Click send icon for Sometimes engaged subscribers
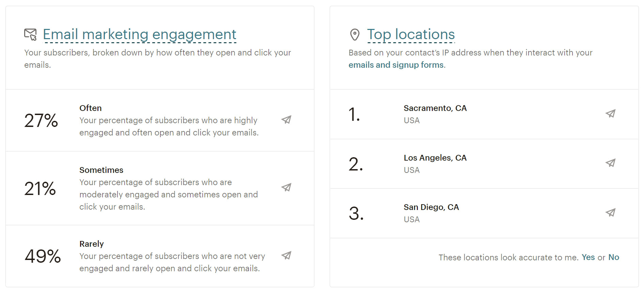The image size is (644, 293). coord(286,188)
